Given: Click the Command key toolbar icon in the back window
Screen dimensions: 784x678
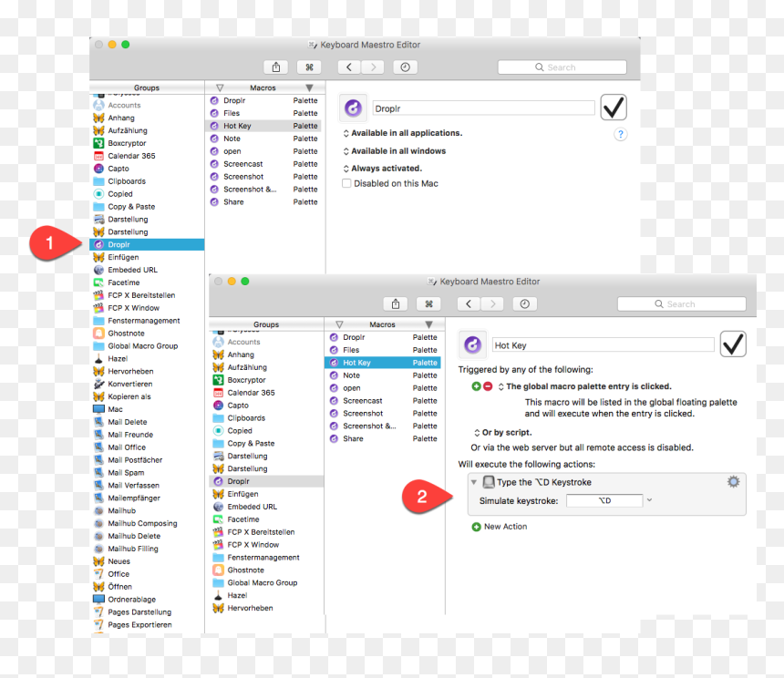Looking at the screenshot, I should point(309,67).
